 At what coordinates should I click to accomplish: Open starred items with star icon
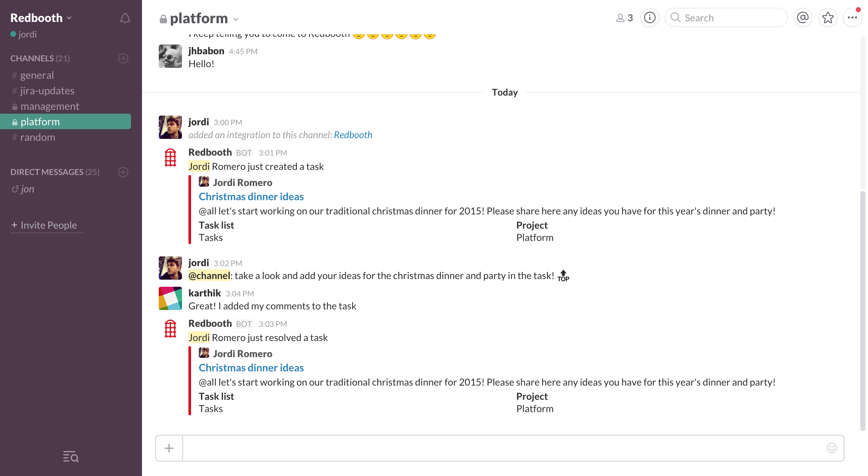click(828, 18)
